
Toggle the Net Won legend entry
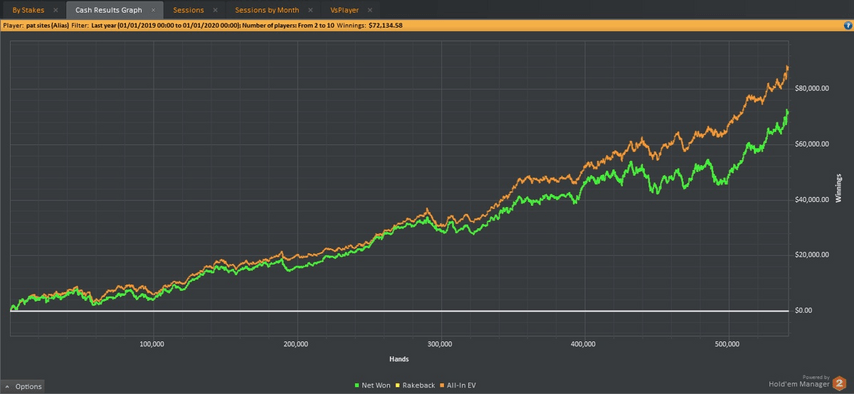pos(373,385)
